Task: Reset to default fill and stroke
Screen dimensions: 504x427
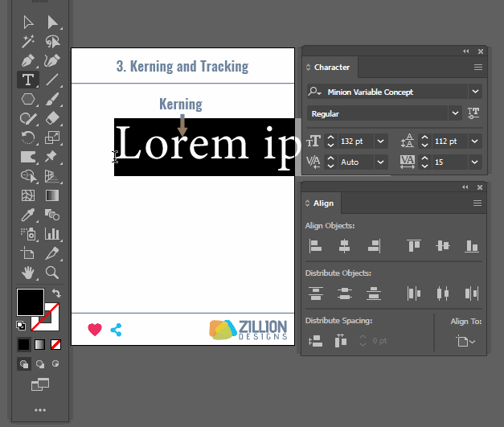Action: pos(21,326)
